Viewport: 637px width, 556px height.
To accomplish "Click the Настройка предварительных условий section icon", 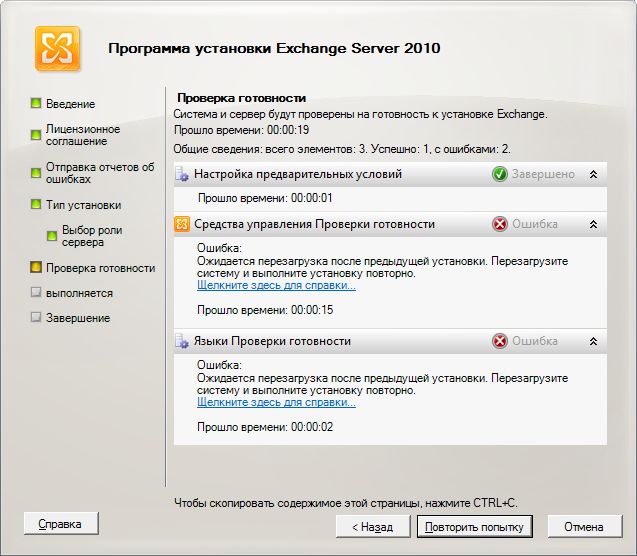I will pos(182,174).
